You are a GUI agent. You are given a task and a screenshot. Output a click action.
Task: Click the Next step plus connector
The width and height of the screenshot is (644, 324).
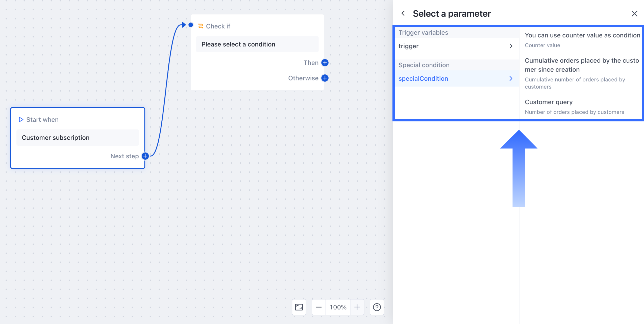[145, 156]
